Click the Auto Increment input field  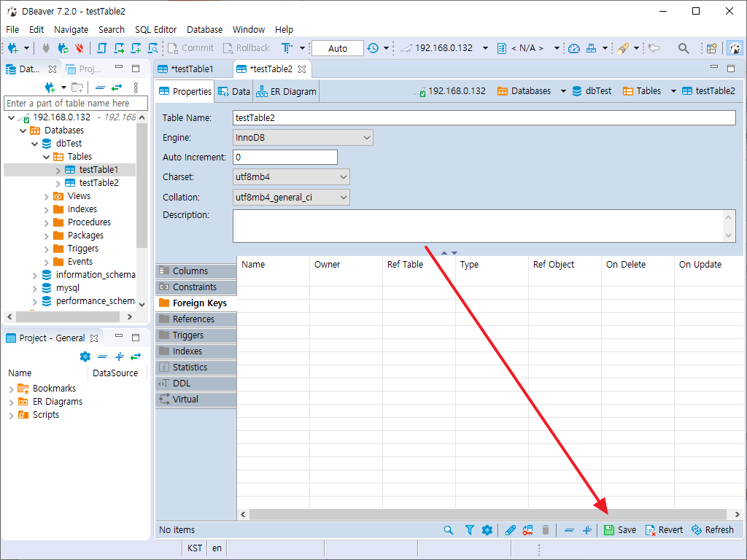click(285, 157)
